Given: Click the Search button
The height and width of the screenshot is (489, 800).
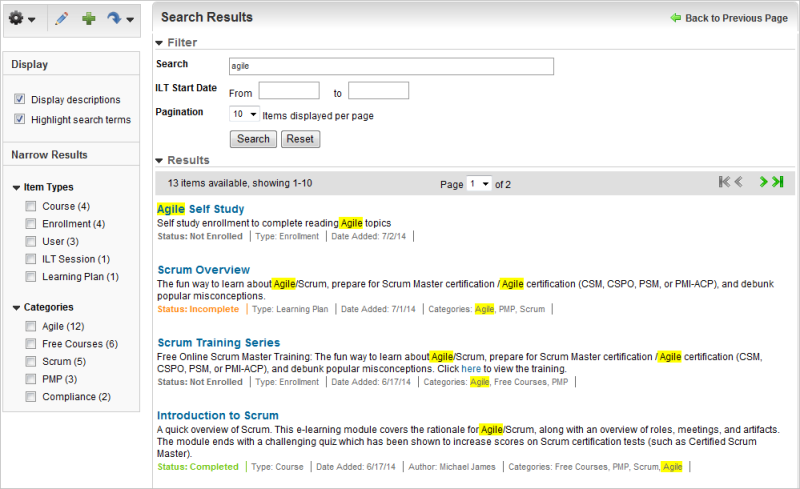Looking at the screenshot, I should 253,139.
